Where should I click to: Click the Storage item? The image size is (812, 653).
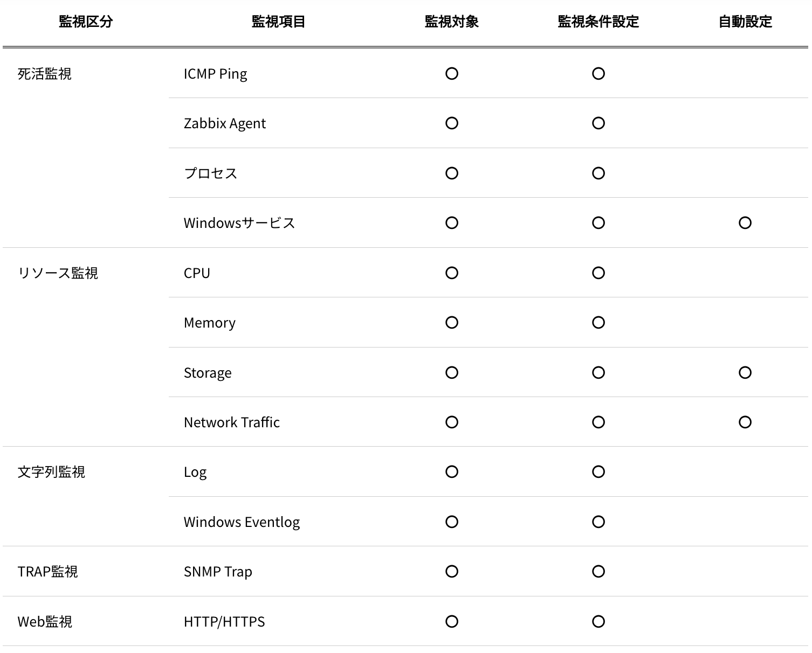coord(208,373)
